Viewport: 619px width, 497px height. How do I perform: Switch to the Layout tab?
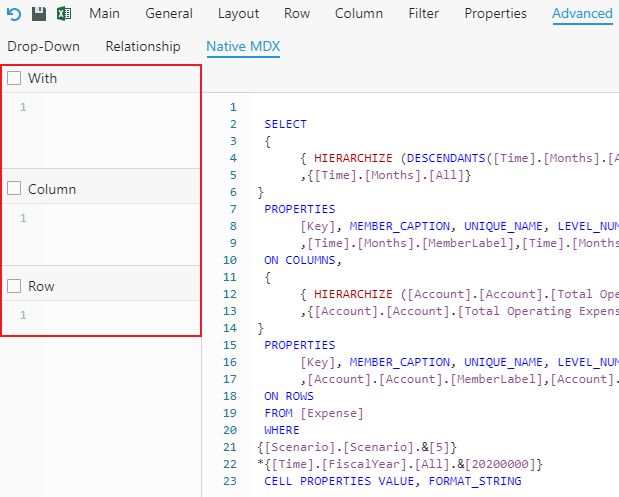pyautogui.click(x=238, y=14)
